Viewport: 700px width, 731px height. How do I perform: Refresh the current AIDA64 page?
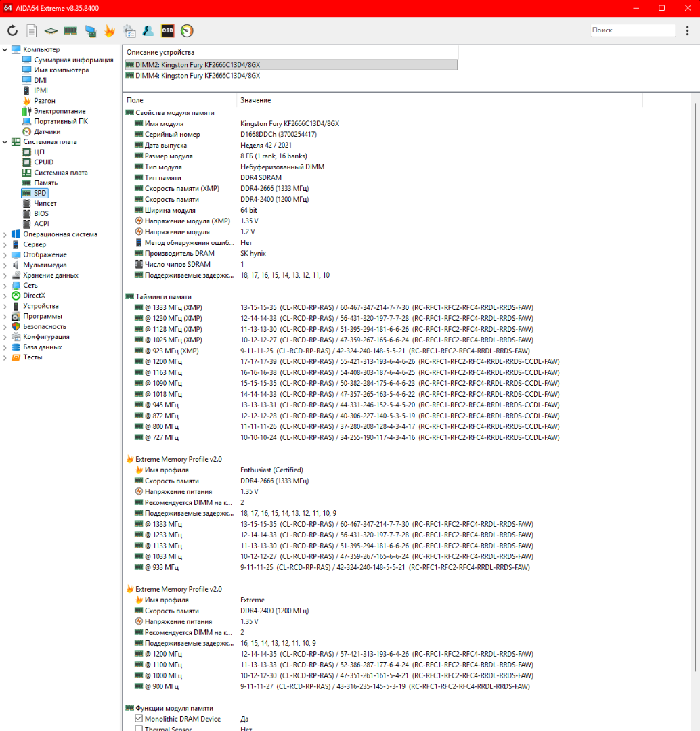click(13, 30)
